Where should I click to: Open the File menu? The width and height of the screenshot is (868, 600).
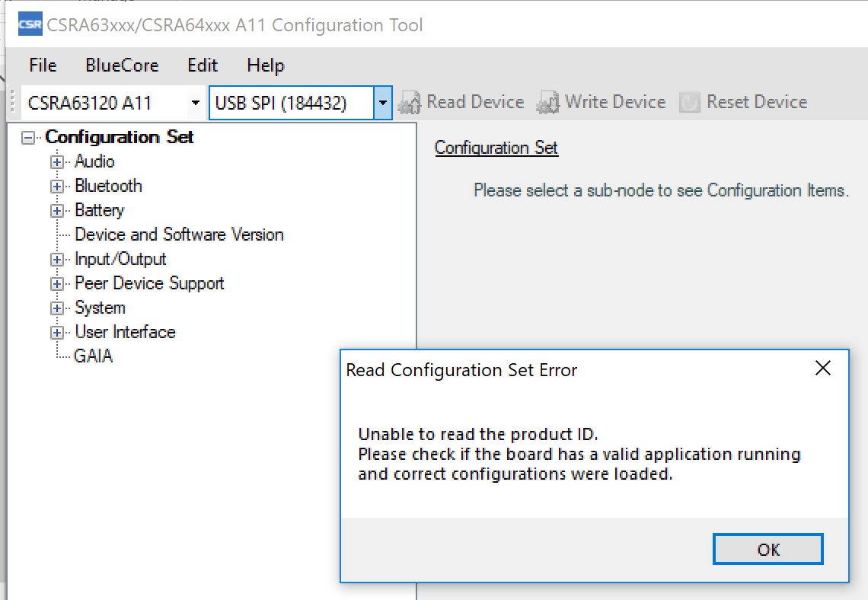click(43, 65)
